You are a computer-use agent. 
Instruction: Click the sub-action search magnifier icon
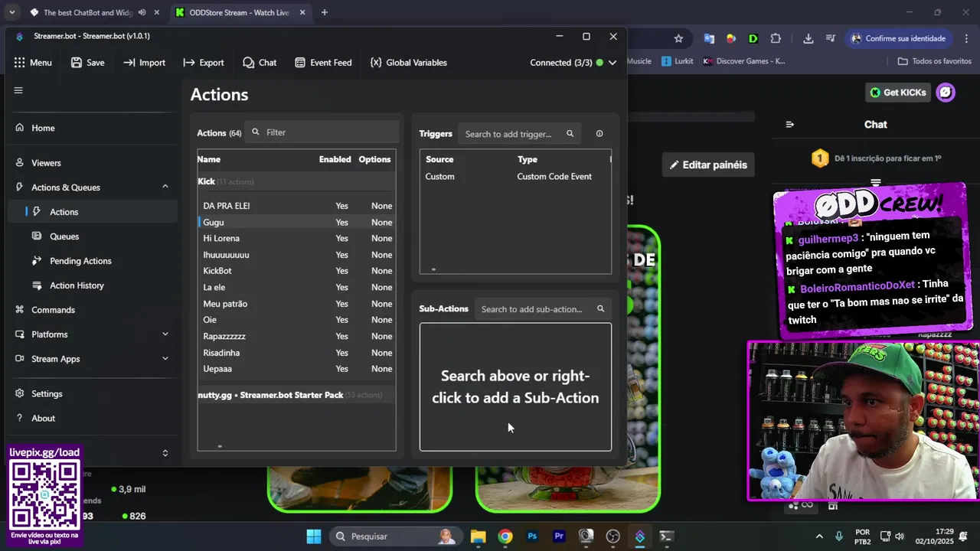[600, 309]
